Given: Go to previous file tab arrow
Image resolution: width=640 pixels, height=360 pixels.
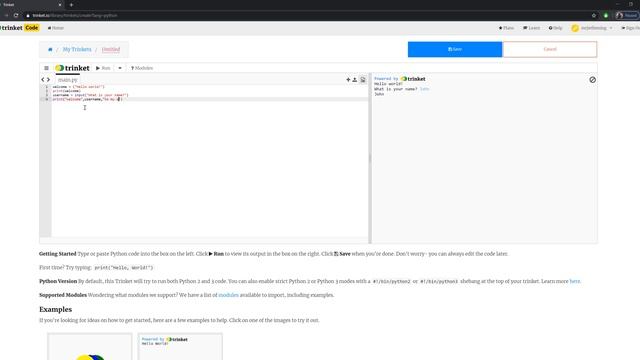Looking at the screenshot, I should pyautogui.click(x=43, y=80).
